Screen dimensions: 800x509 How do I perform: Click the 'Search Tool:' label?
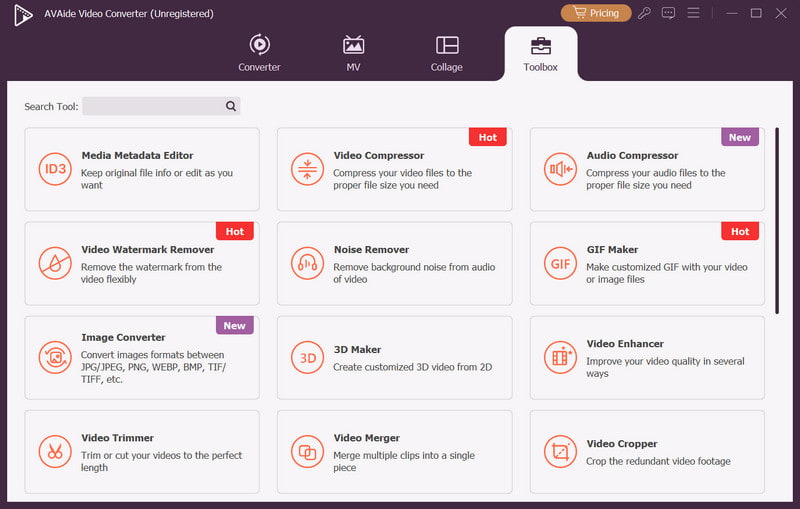click(x=51, y=107)
